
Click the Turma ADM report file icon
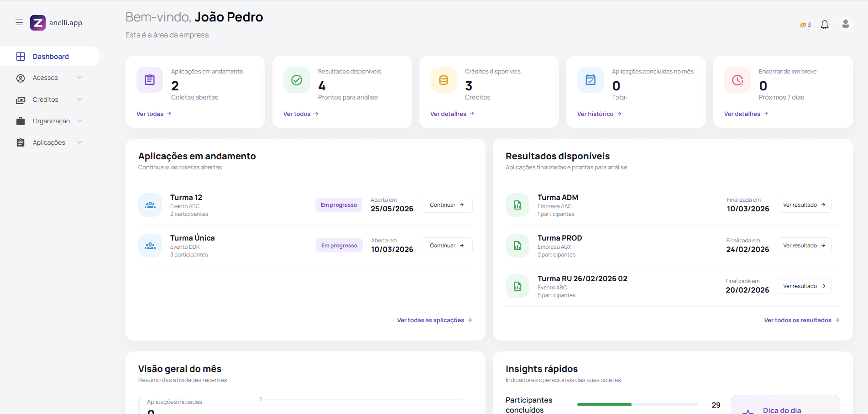coord(518,205)
